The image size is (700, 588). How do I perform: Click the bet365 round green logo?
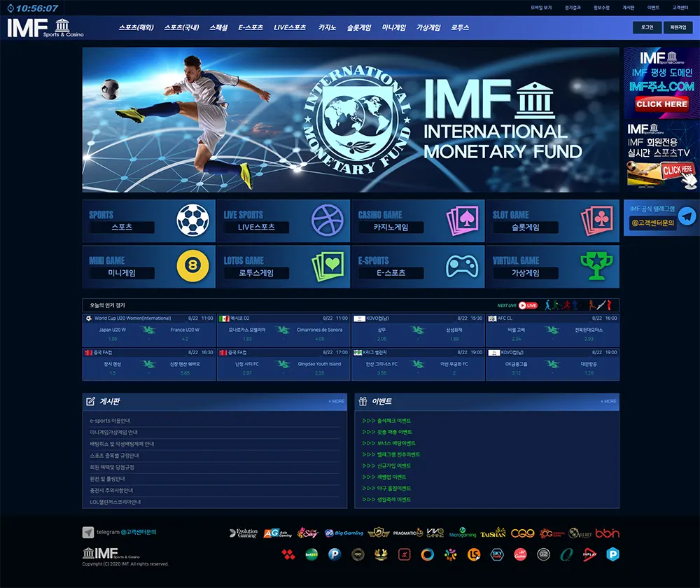coord(311,554)
